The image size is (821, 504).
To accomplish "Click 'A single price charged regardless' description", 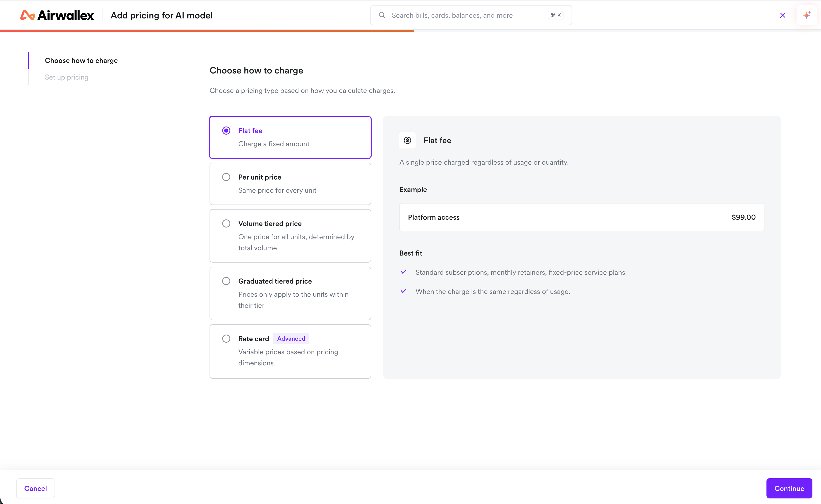I will 484,162.
